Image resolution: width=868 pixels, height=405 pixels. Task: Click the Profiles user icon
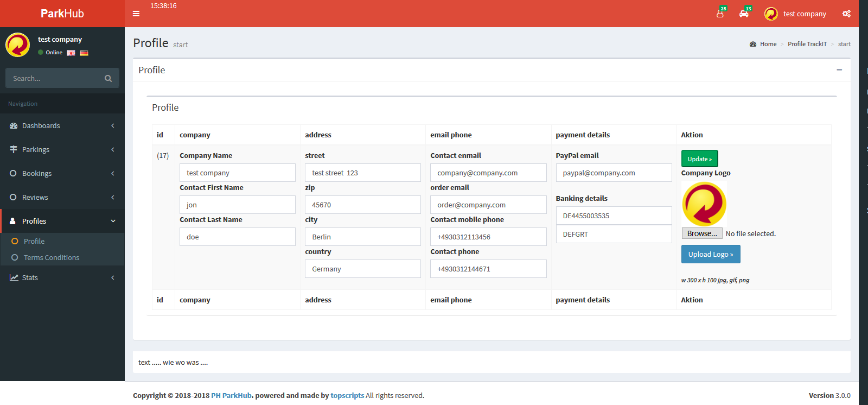(13, 221)
